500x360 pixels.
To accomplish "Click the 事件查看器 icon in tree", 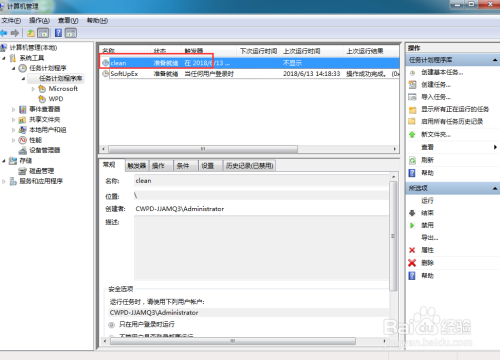I will pyautogui.click(x=23, y=109).
